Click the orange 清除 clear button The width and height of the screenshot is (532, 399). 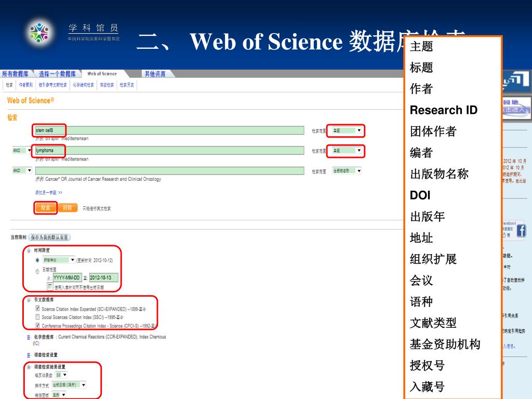click(x=68, y=208)
